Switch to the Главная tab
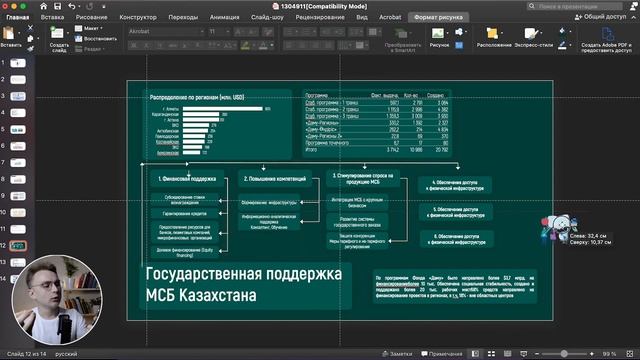The height and width of the screenshot is (360, 640). click(18, 17)
